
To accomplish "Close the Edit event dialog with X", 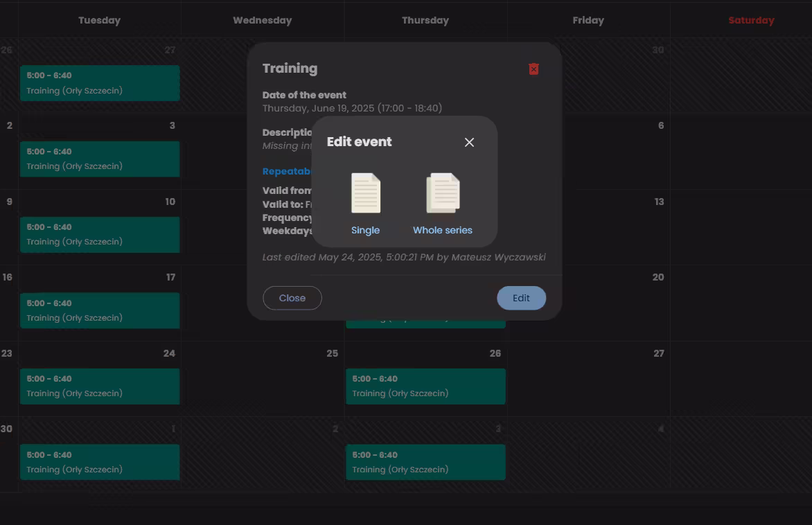I will (469, 142).
